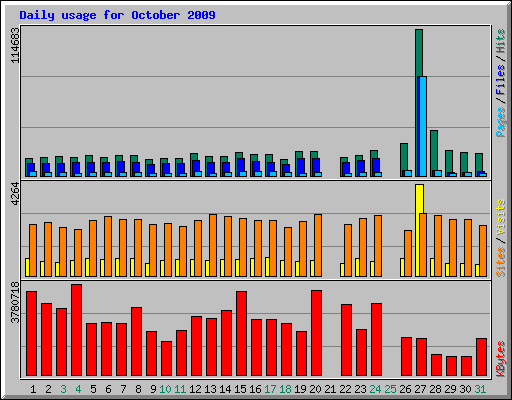Click the "Daily usage for October 2009" title
Image resolution: width=512 pixels, height=400 pixels.
pyautogui.click(x=117, y=15)
